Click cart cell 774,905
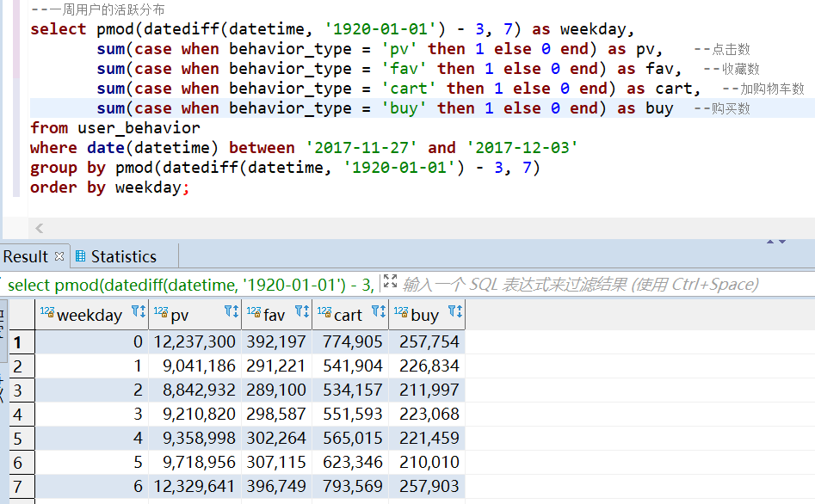815x504 pixels. tap(351, 342)
